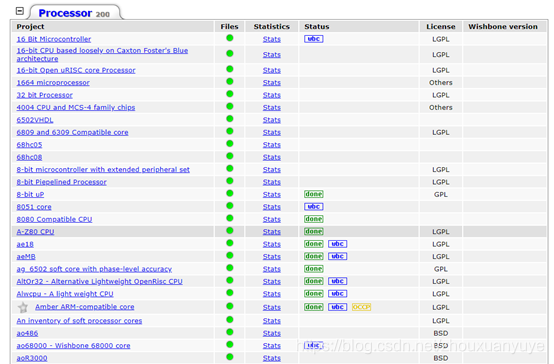Click the wbc badge in the Amber row
The width and height of the screenshot is (554, 364).
(x=337, y=307)
